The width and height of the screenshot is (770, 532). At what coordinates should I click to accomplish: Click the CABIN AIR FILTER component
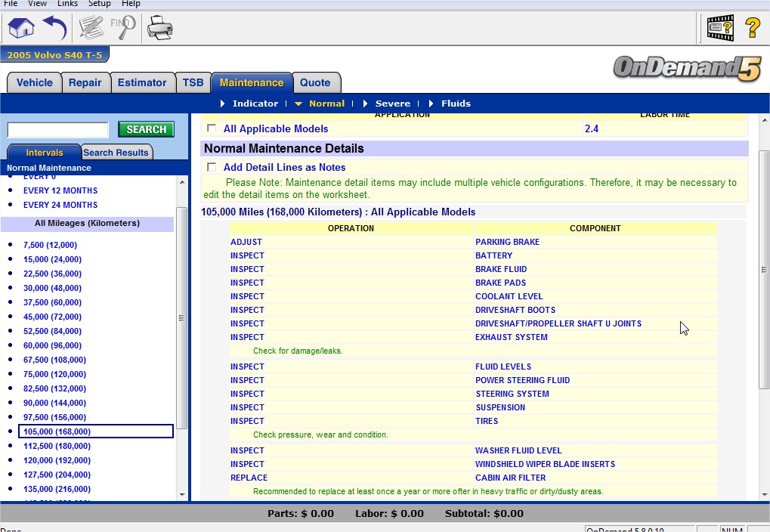(x=510, y=478)
